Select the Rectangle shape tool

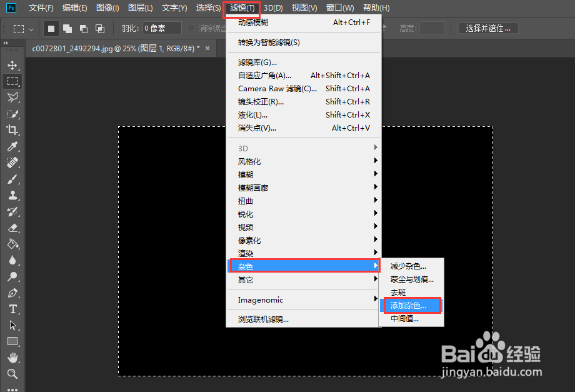point(12,341)
